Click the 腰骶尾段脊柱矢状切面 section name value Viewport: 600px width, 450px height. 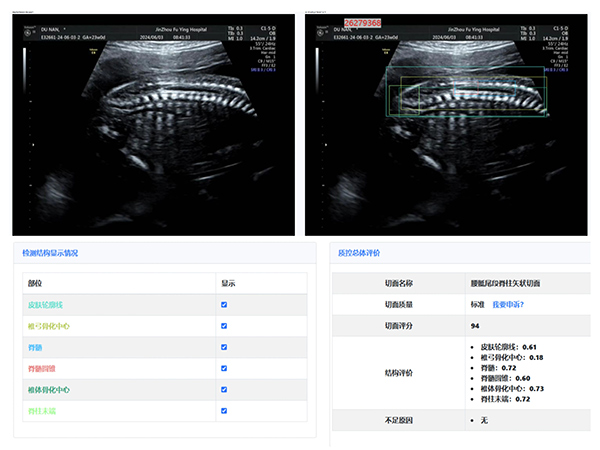pyautogui.click(x=505, y=283)
